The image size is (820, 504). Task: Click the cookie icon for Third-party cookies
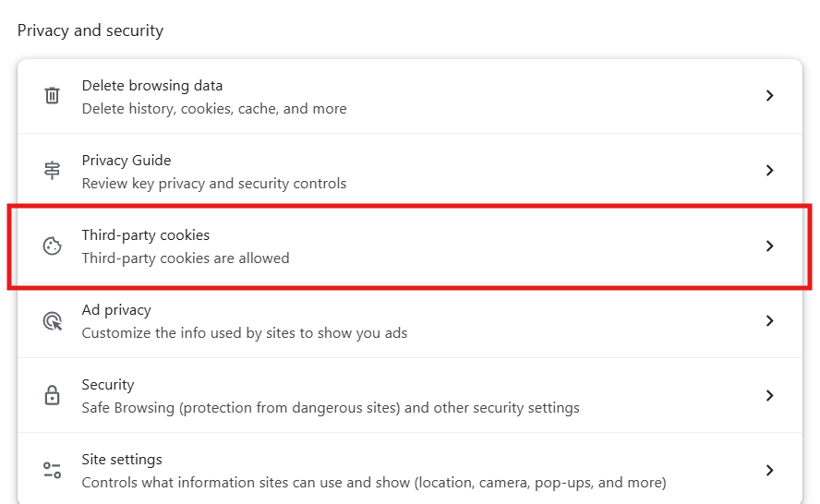coord(53,246)
